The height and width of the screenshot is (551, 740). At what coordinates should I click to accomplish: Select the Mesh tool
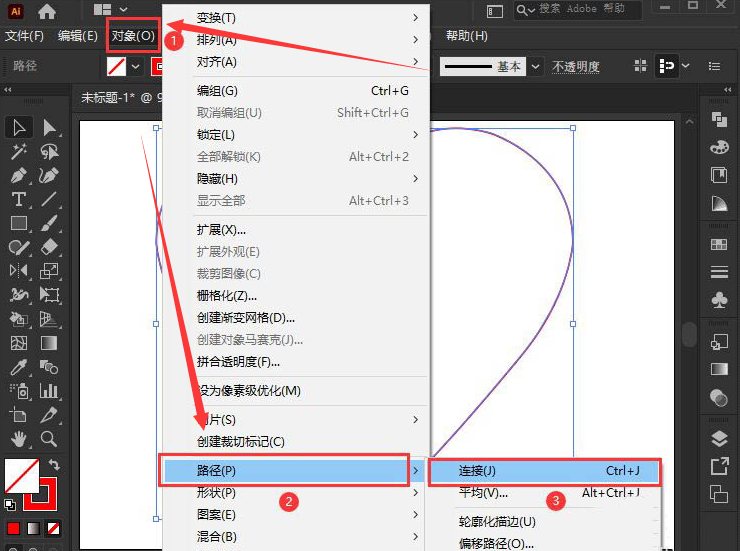(x=19, y=343)
